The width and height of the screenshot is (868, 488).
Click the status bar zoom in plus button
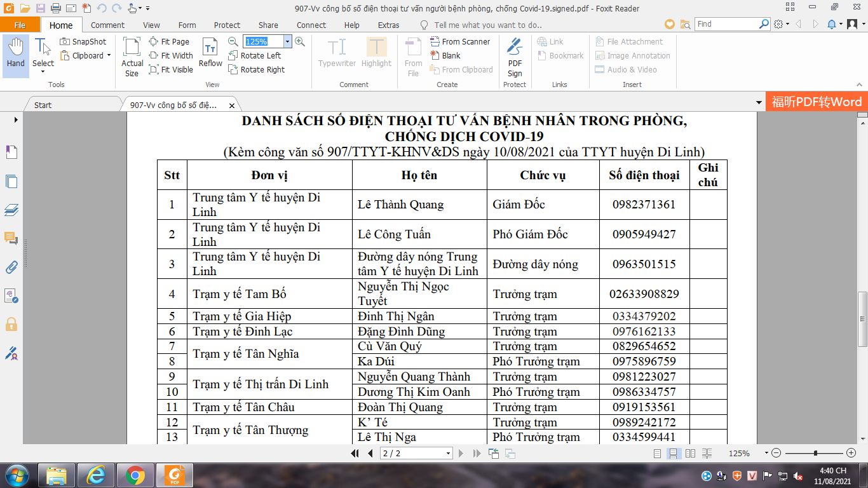[851, 453]
